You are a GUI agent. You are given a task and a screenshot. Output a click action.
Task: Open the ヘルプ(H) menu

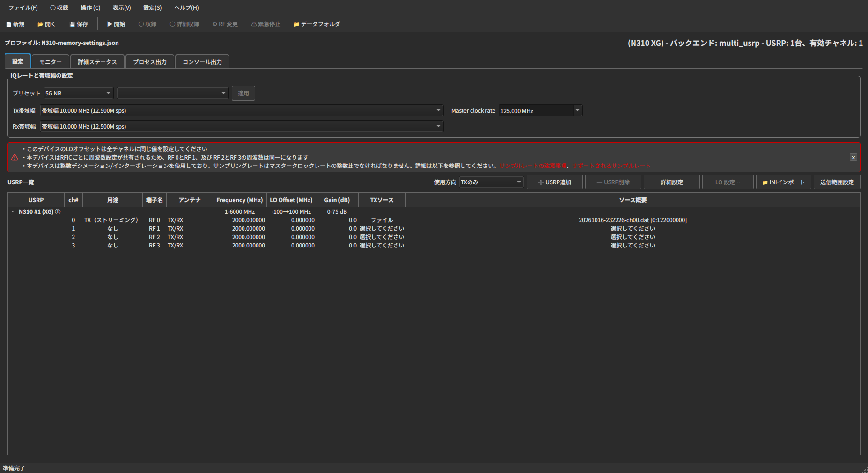pos(186,8)
